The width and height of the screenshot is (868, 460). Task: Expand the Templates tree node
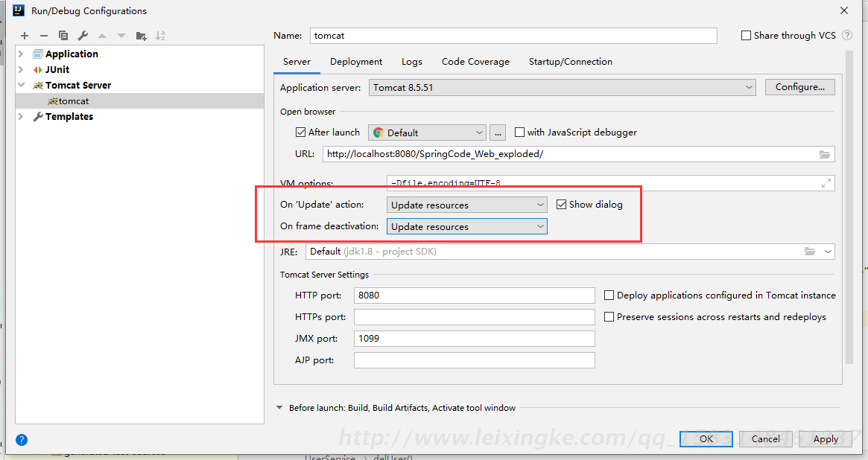click(x=21, y=117)
